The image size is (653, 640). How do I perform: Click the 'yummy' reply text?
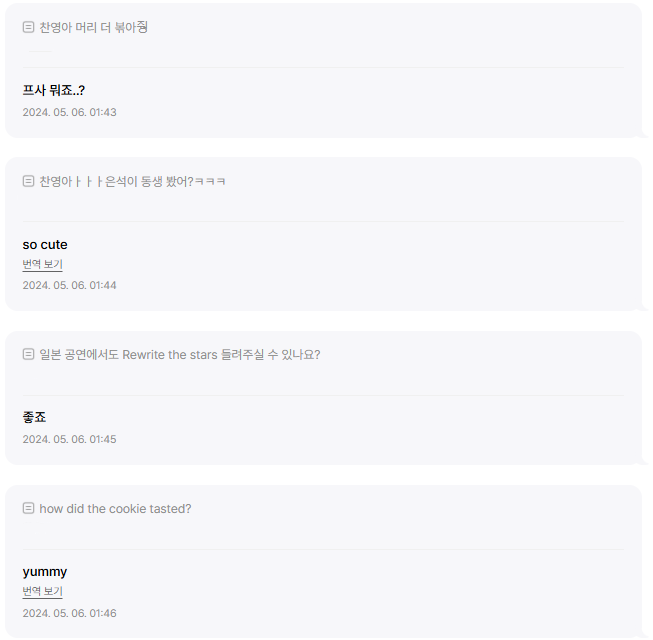[45, 572]
